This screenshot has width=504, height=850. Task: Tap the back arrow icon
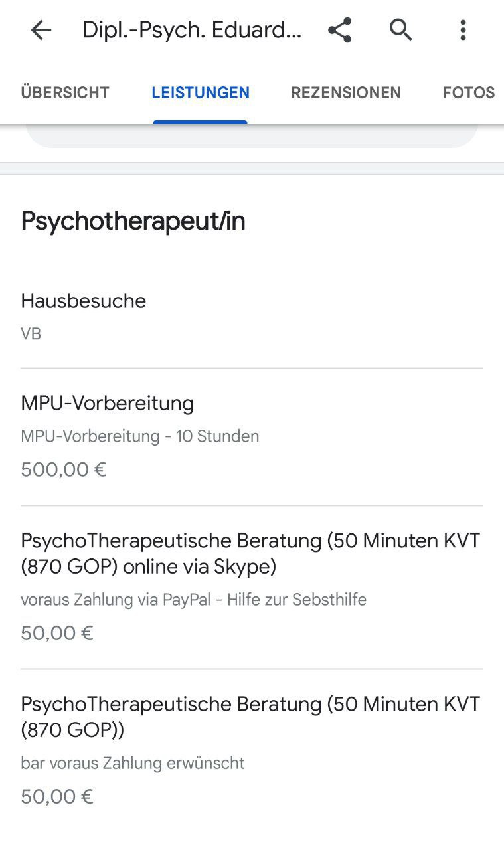pyautogui.click(x=41, y=30)
